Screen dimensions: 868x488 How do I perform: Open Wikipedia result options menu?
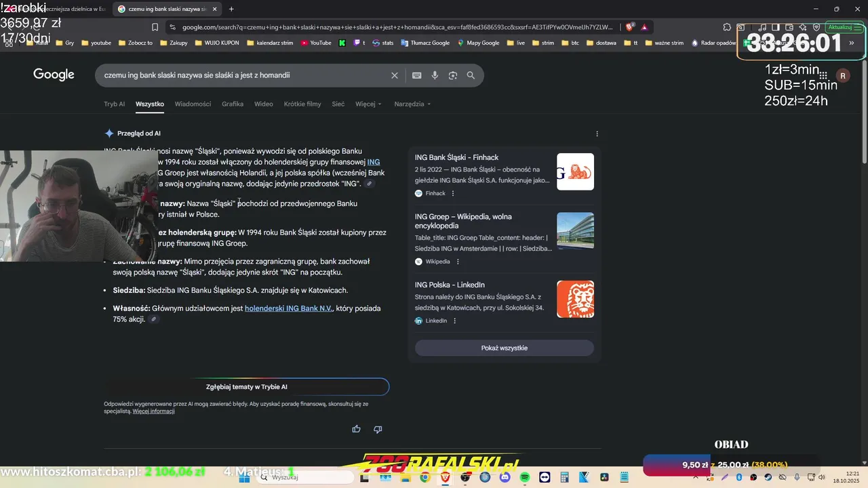point(458,262)
